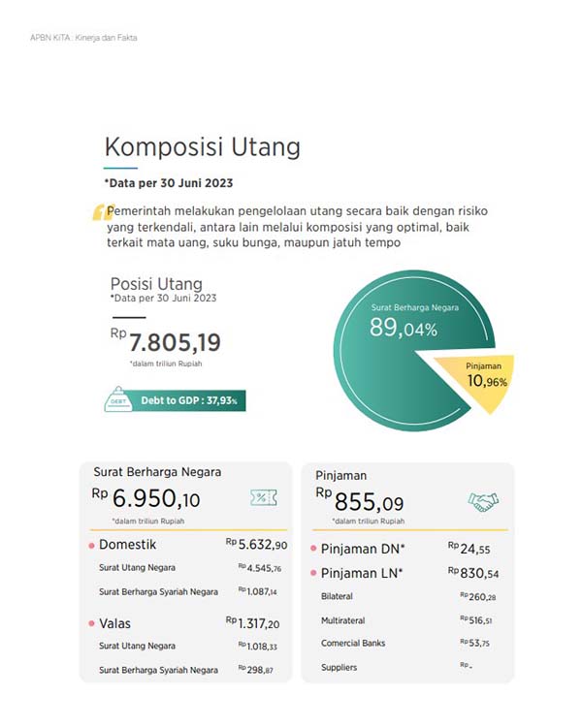This screenshot has height=728, width=582.
Task: Select the Comercial Banks row
Action: coord(407,644)
